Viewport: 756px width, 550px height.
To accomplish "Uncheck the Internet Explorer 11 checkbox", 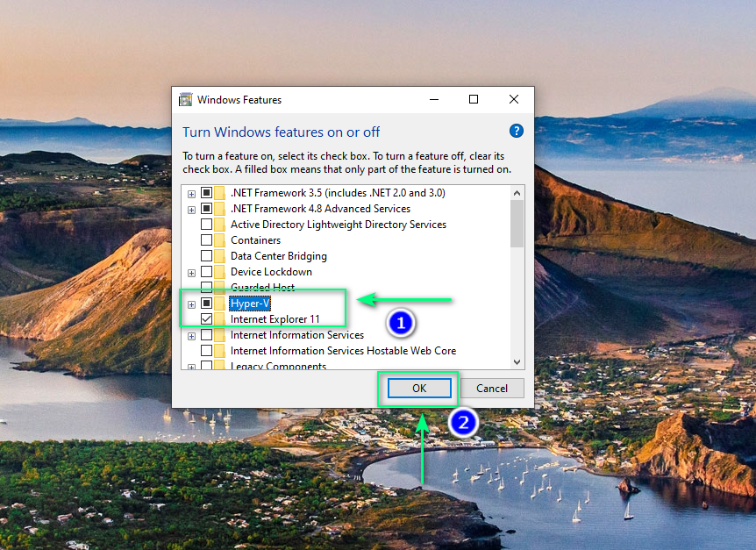I will [206, 319].
